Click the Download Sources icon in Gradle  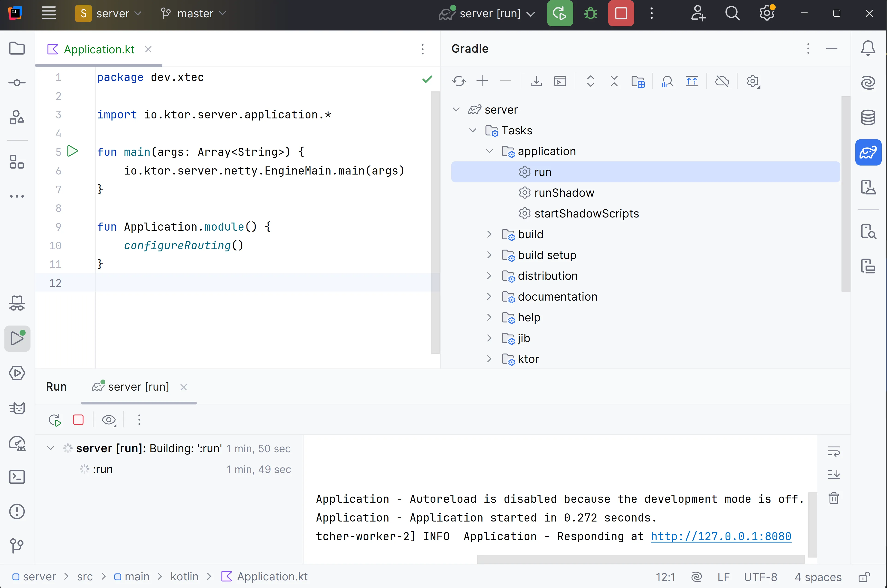pos(536,81)
